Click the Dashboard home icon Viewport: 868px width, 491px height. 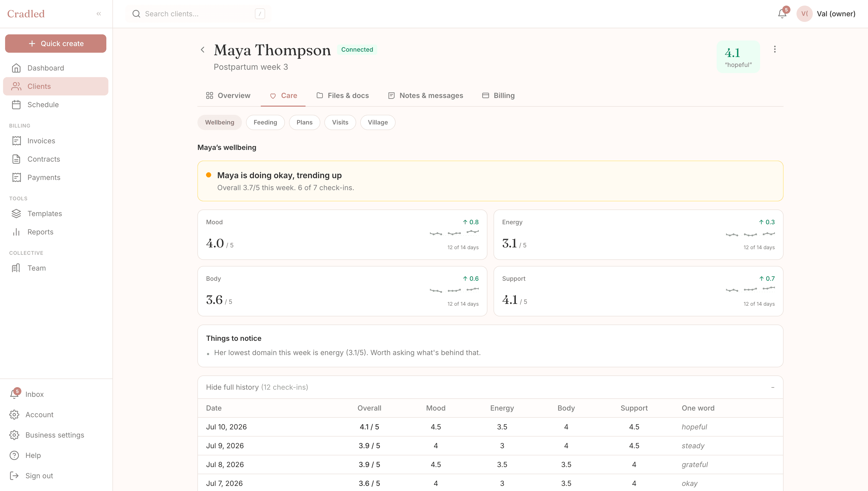pyautogui.click(x=16, y=68)
